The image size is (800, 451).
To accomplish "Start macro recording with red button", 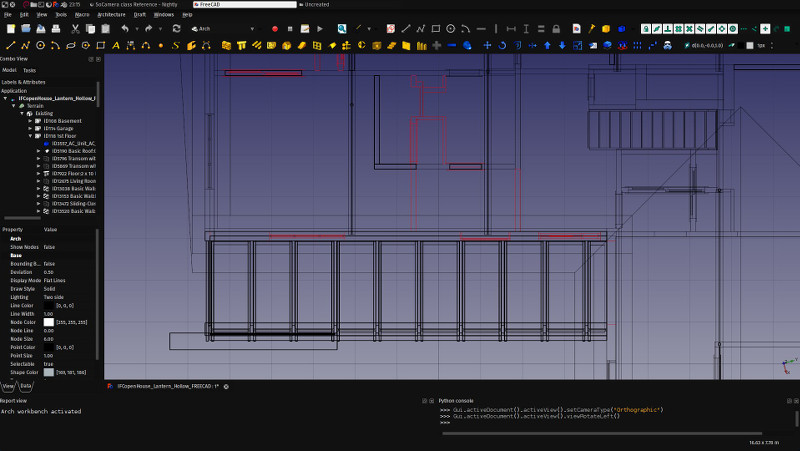I will click(275, 29).
